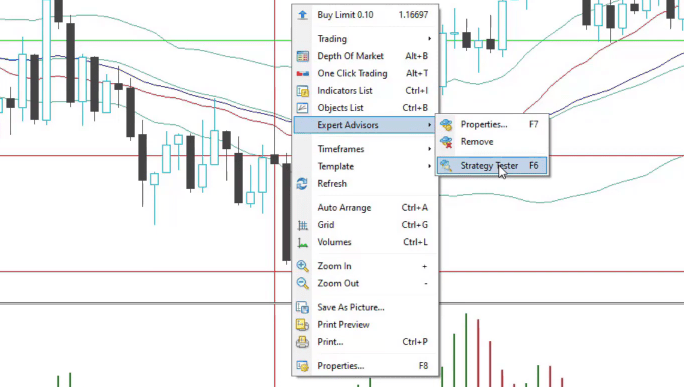
Task: Click the Refresh arrows icon
Action: [x=302, y=184]
